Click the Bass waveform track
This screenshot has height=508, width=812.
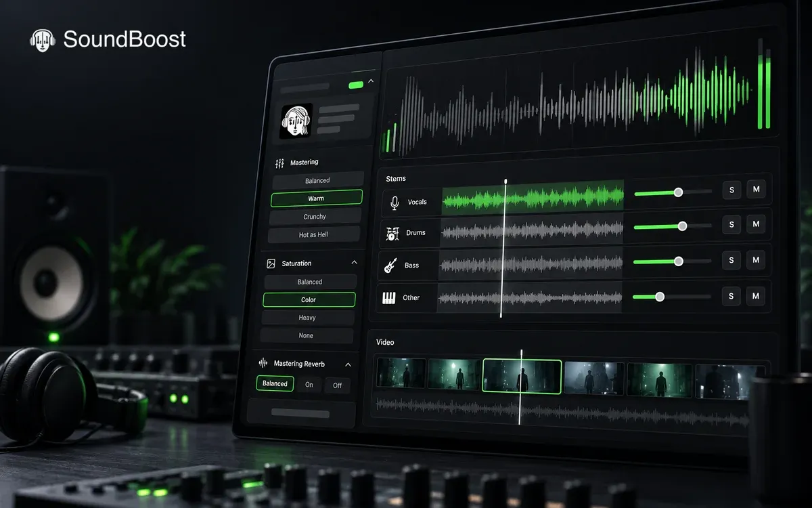[x=531, y=263]
